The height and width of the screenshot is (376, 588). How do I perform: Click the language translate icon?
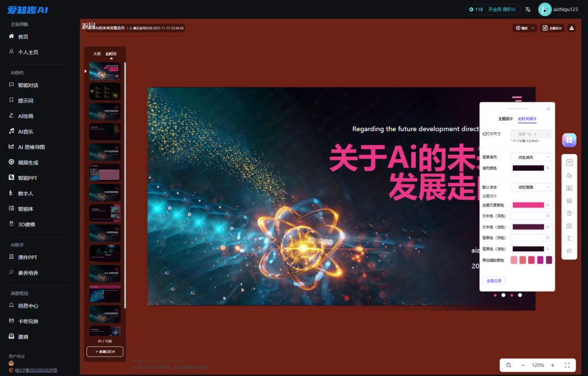[x=528, y=9]
